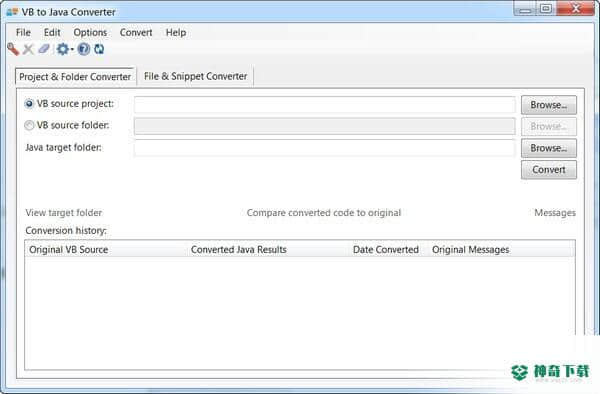This screenshot has width=600, height=394.
Task: Sort by Original VB Source column
Action: 106,249
